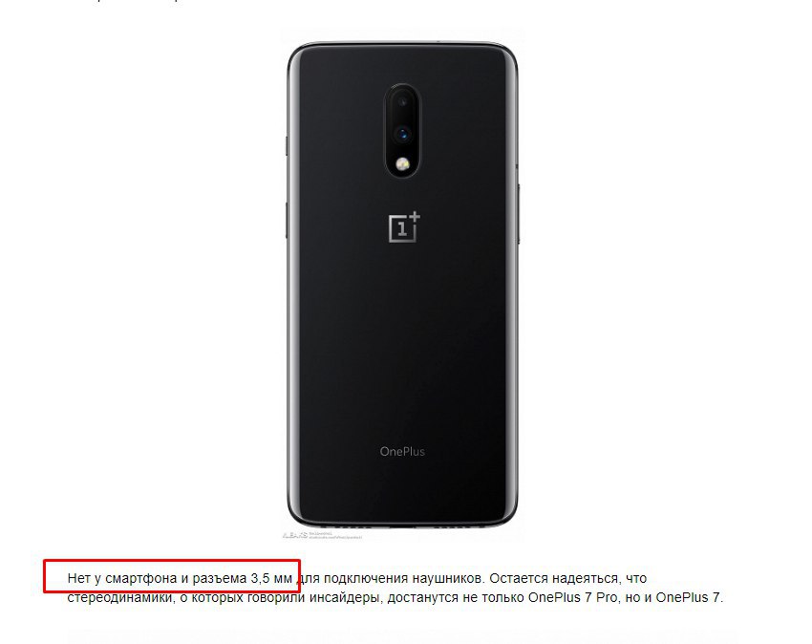Viewport: 812px width, 644px height.
Task: Click the pill-shaped camera module housing
Action: (x=402, y=131)
